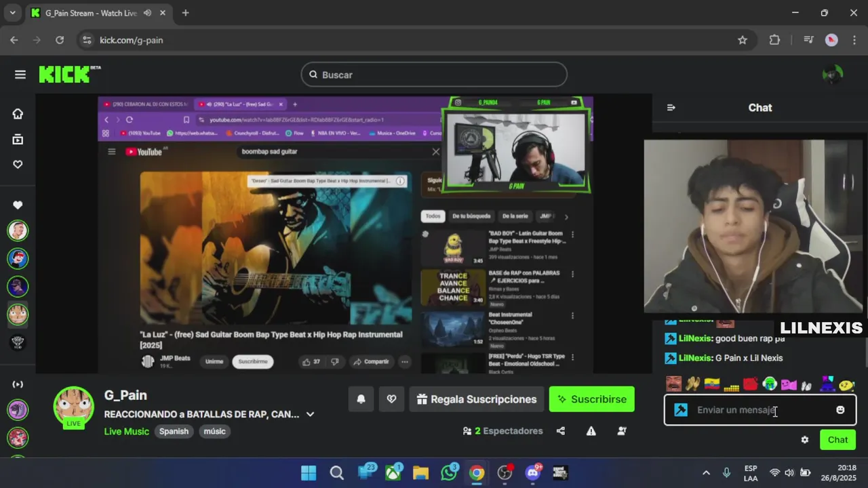
Task: Report the stream with warning icon
Action: click(x=591, y=431)
